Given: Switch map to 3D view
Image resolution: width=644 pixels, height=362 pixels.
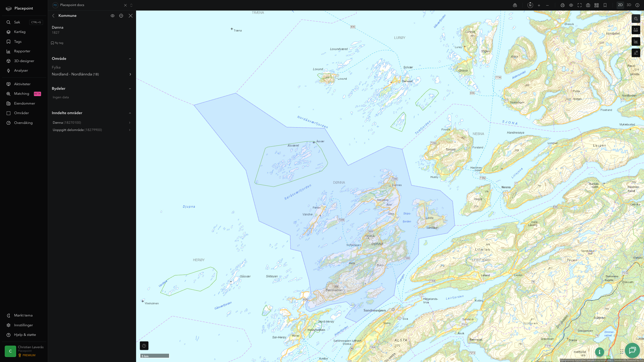Looking at the screenshot, I should [629, 5].
